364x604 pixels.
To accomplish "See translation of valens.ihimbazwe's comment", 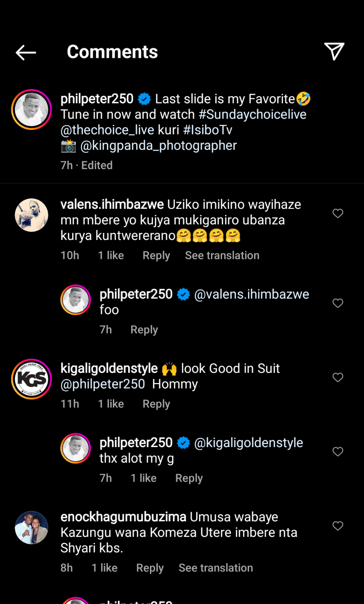I will pyautogui.click(x=222, y=256).
